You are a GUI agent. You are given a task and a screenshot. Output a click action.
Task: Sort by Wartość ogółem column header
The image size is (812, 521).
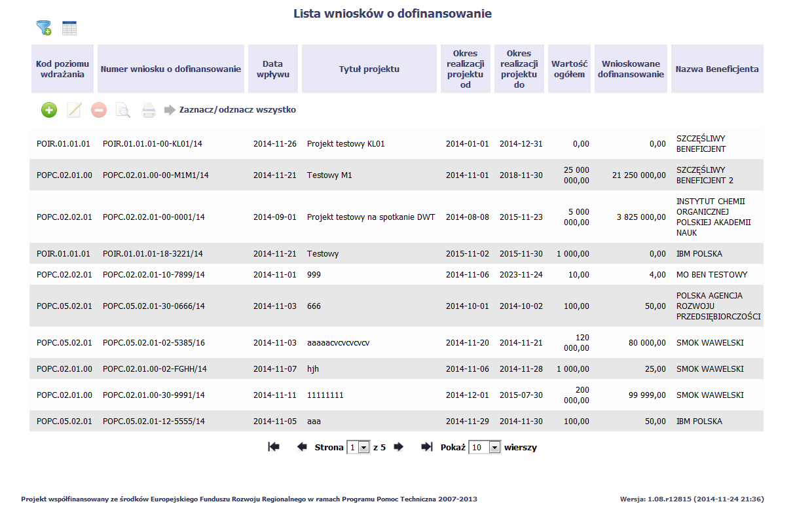(x=569, y=69)
